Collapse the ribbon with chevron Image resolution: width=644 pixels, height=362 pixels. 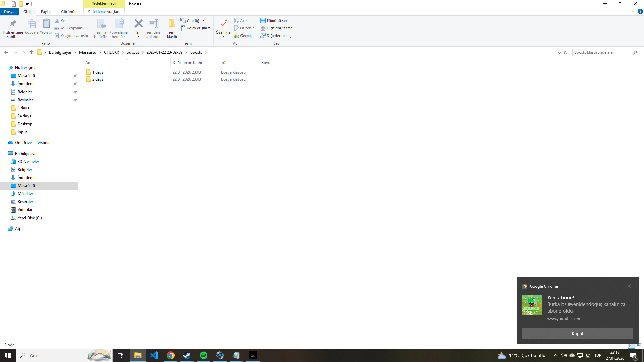point(633,11)
